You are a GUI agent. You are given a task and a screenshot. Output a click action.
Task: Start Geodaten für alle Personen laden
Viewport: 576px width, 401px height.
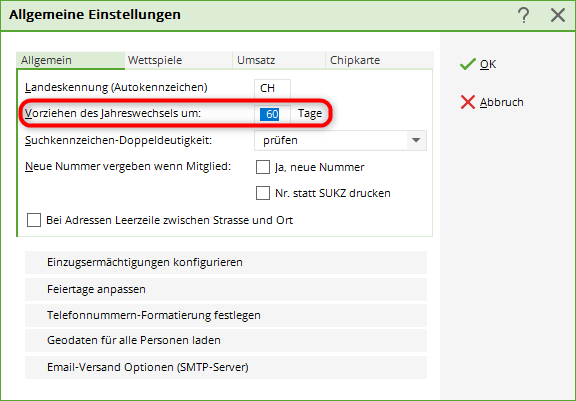[226, 340]
